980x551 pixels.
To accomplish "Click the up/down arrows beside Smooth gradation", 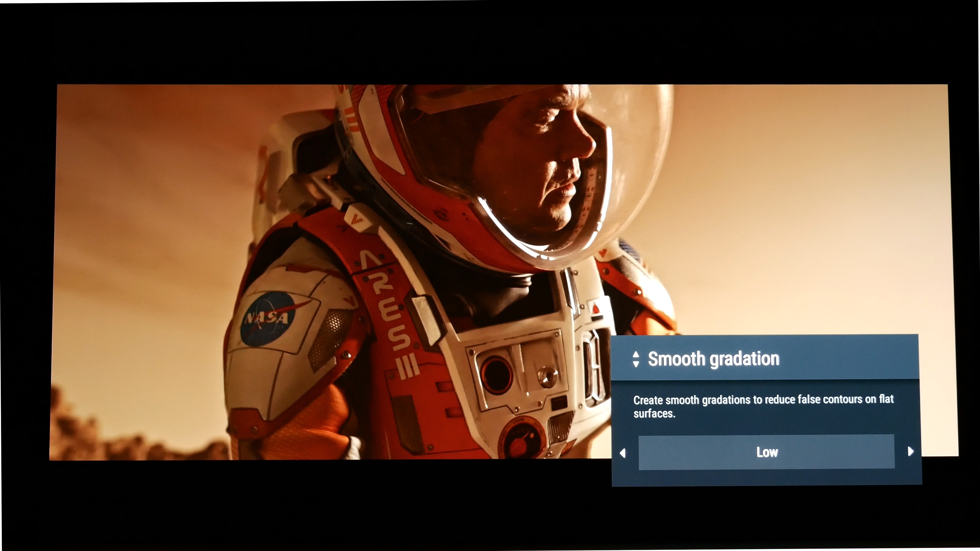I will [x=635, y=359].
